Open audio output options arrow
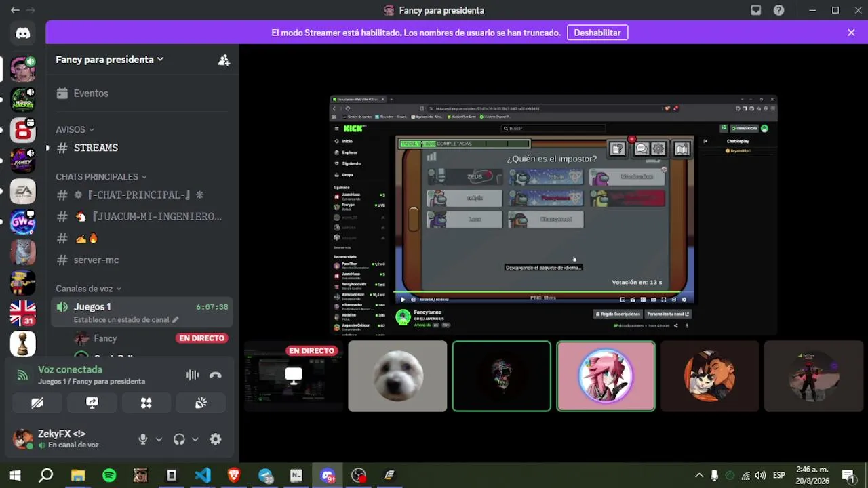 [195, 439]
